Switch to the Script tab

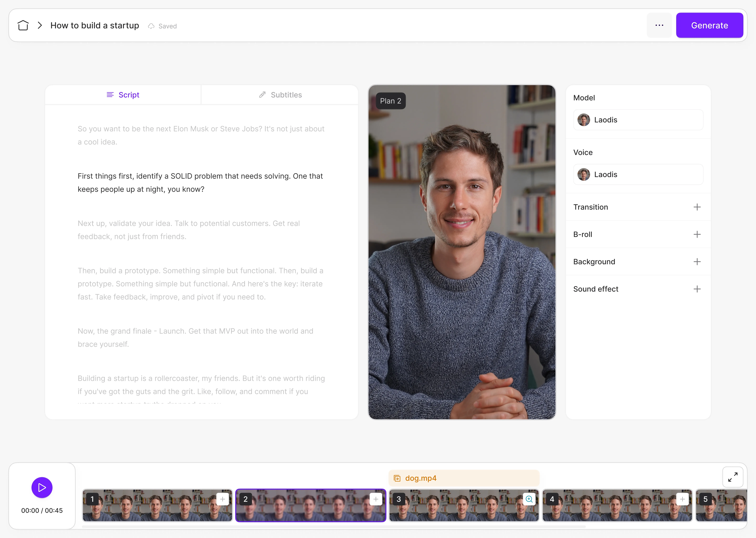pyautogui.click(x=123, y=95)
